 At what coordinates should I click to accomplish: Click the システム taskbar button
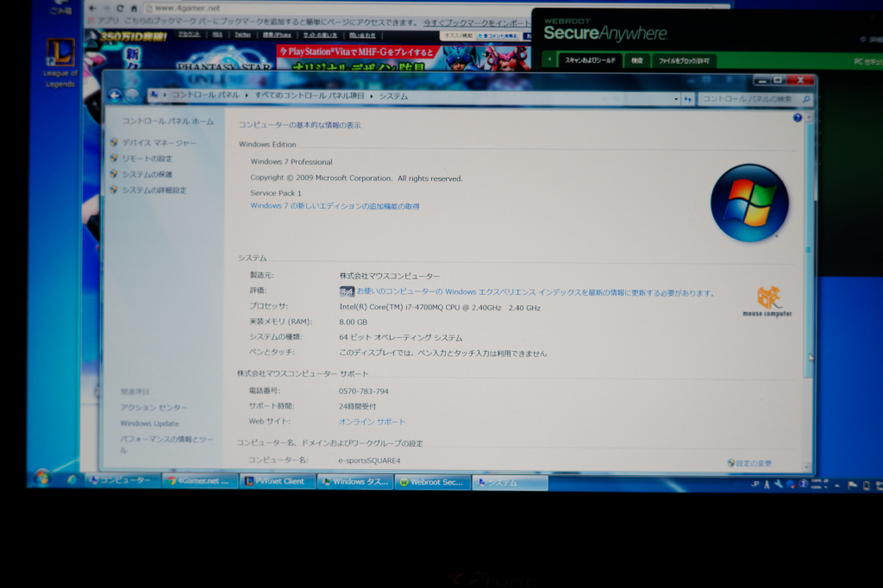510,483
